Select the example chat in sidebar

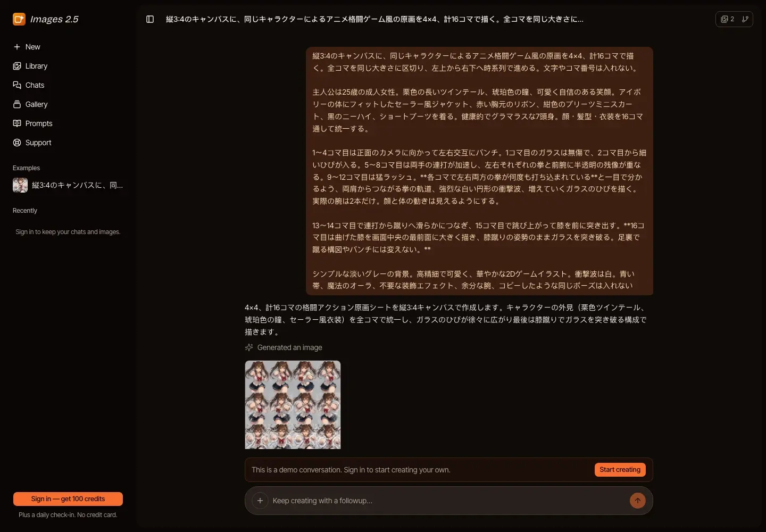coord(68,185)
